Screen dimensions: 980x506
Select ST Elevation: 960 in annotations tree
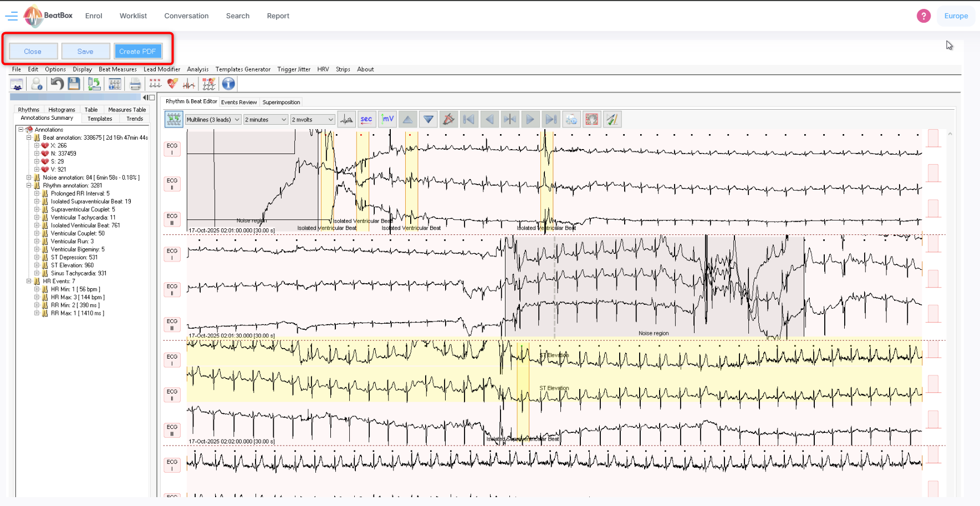72,265
